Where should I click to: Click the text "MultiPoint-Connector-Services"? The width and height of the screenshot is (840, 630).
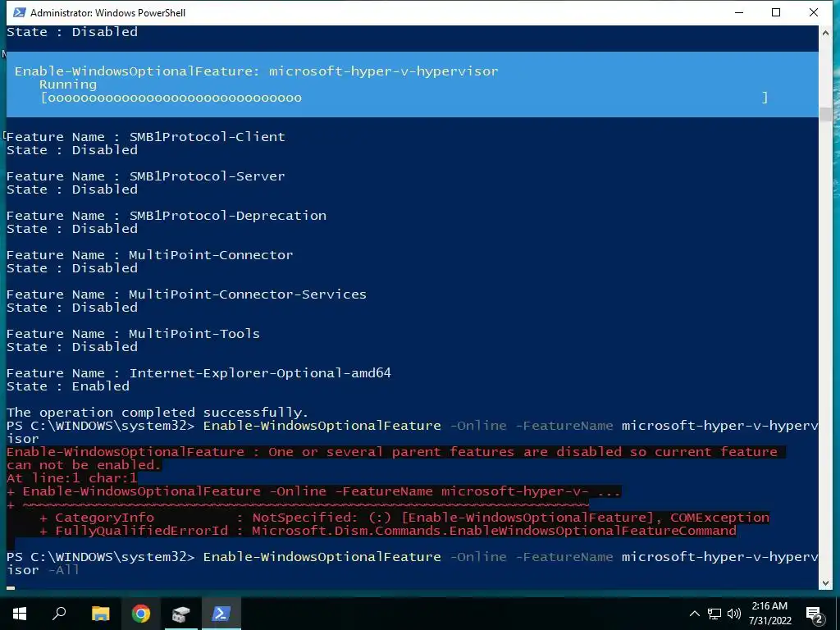[248, 294]
